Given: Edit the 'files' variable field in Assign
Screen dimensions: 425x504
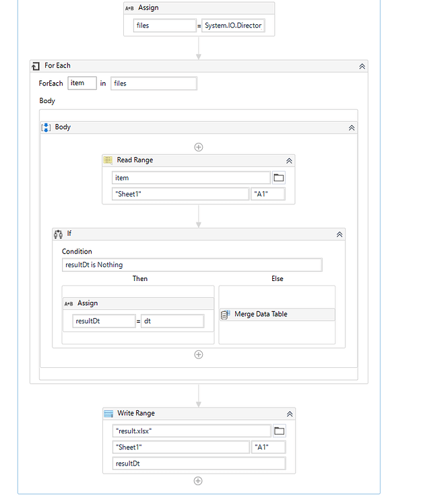Looking at the screenshot, I should (x=165, y=26).
